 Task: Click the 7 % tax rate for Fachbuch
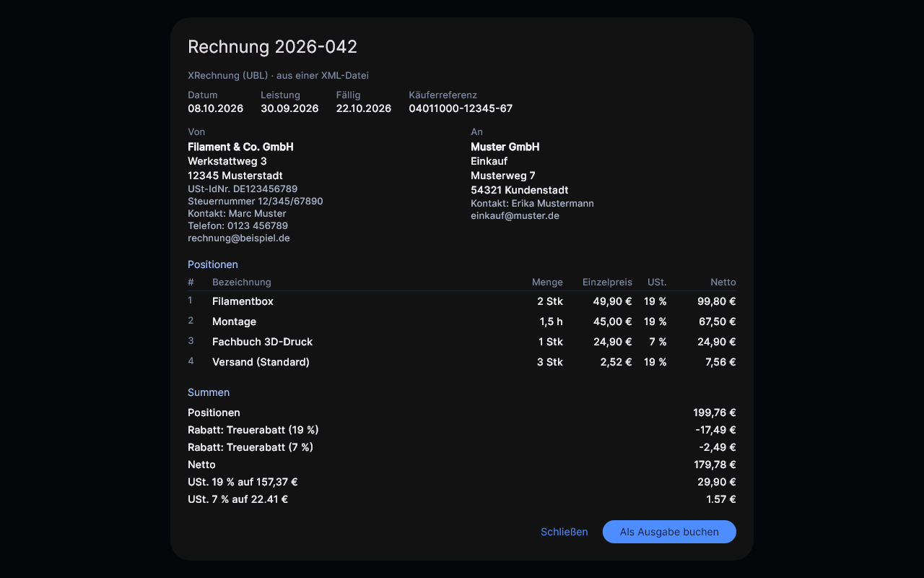point(658,342)
